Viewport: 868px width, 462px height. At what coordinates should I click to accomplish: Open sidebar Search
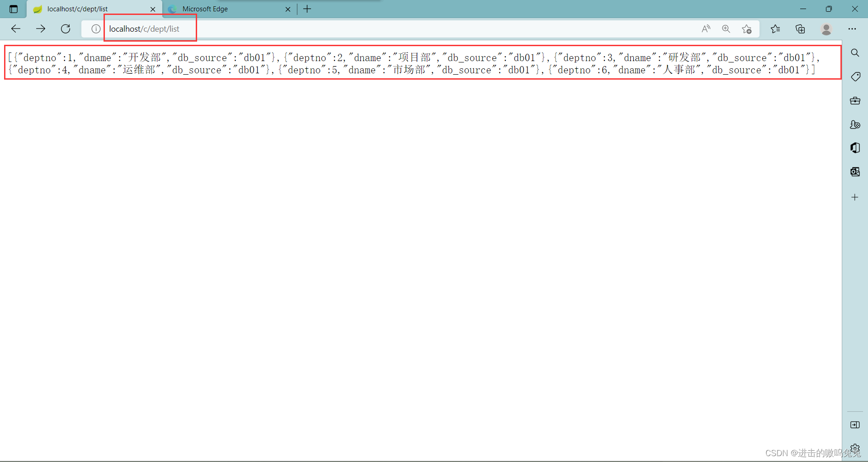click(855, 53)
